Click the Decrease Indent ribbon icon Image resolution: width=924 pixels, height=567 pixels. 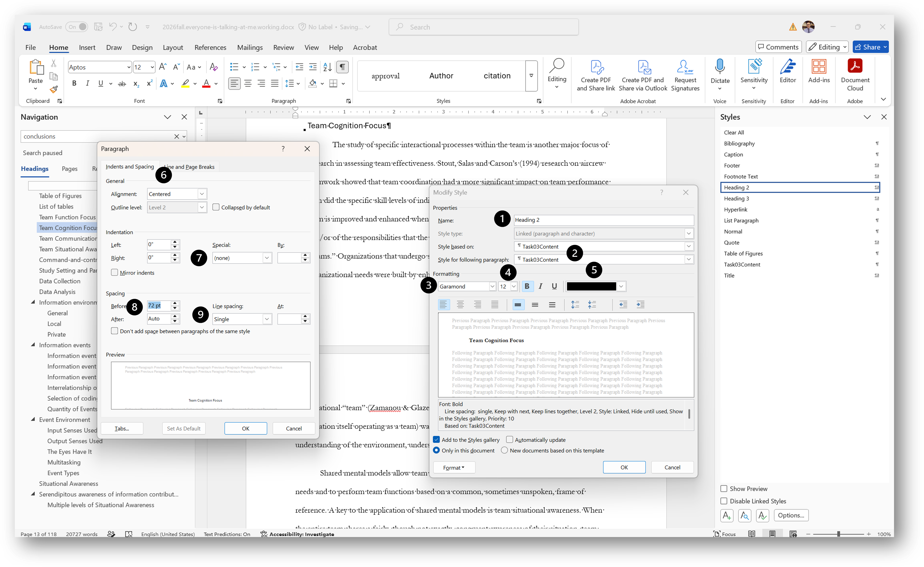point(299,67)
